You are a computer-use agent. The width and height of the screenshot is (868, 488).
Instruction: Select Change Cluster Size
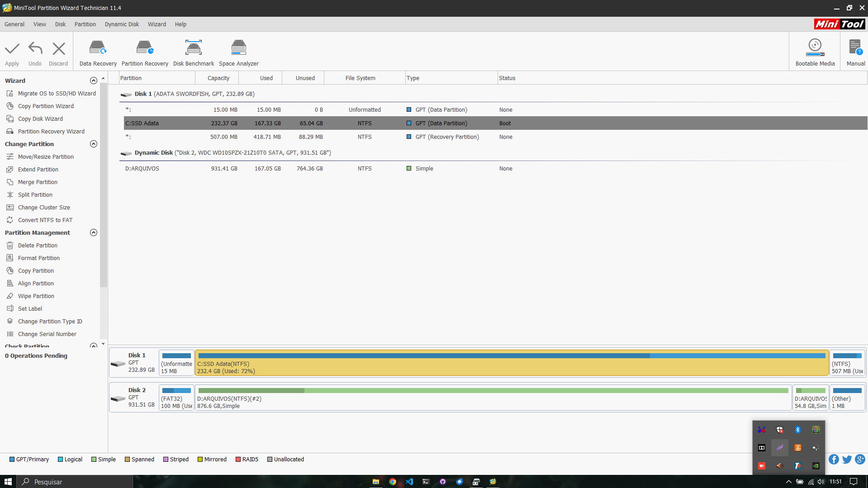(x=44, y=208)
